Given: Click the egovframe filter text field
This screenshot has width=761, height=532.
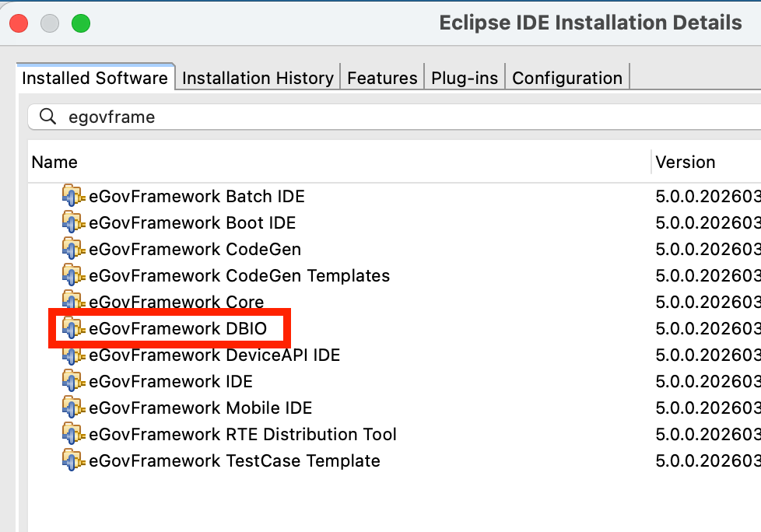Looking at the screenshot, I should (x=389, y=117).
